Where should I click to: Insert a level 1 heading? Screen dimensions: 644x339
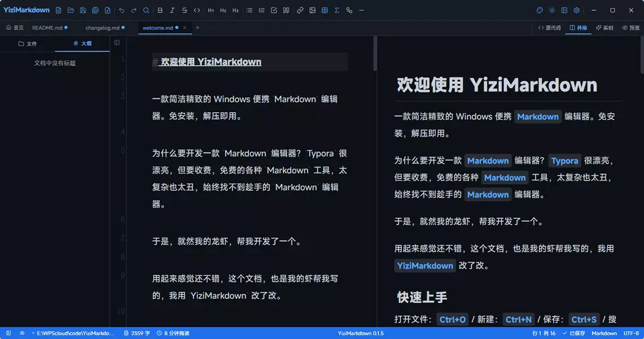[211, 10]
